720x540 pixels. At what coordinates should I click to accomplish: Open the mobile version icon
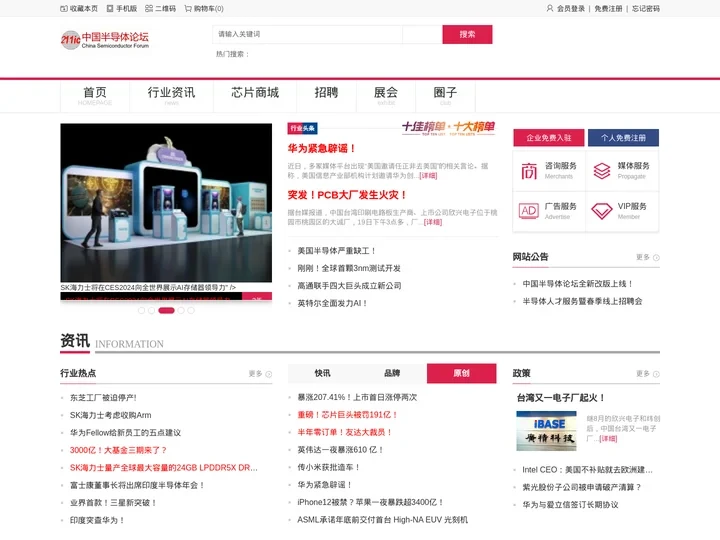click(x=110, y=9)
